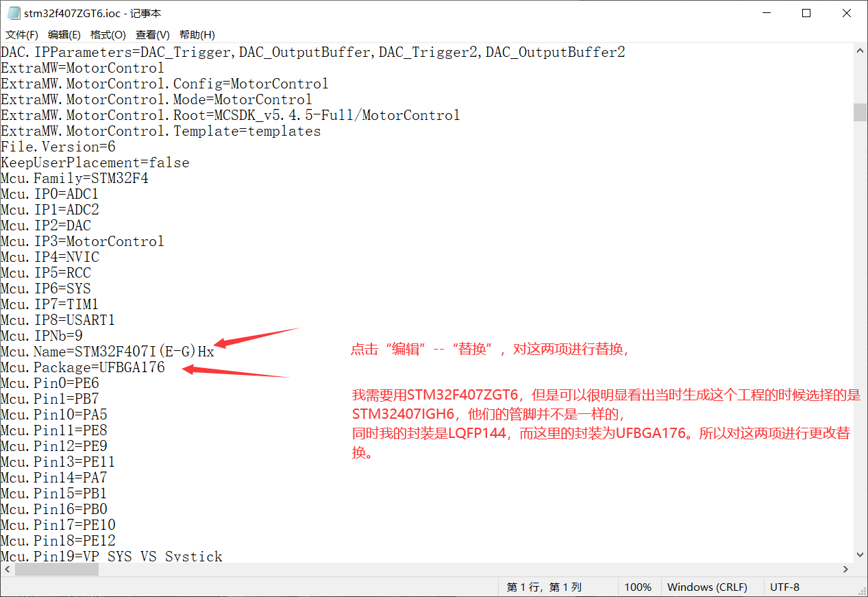Viewport: 868px width, 597px height.
Task: Click the Notepad icon in title bar
Action: (13, 13)
